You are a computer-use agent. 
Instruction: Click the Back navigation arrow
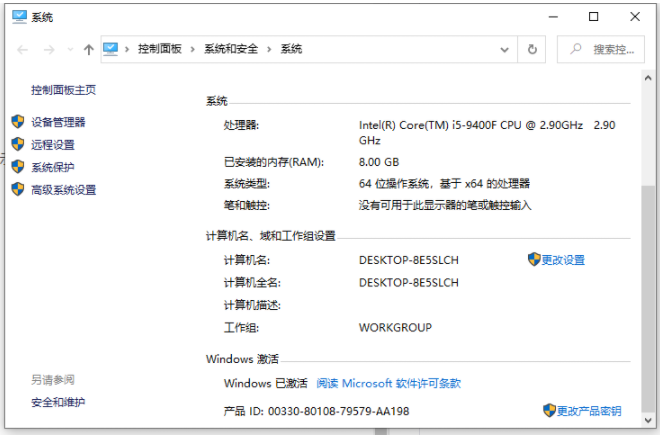tap(22, 49)
